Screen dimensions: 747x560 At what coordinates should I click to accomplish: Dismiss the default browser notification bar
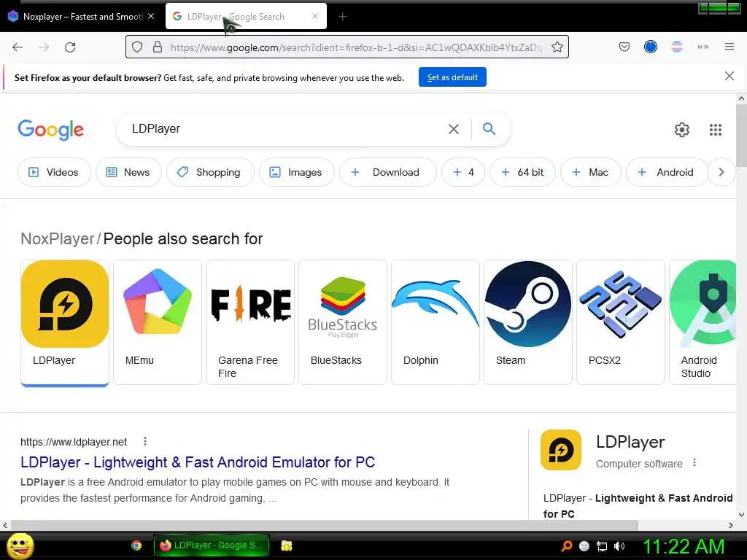[729, 76]
